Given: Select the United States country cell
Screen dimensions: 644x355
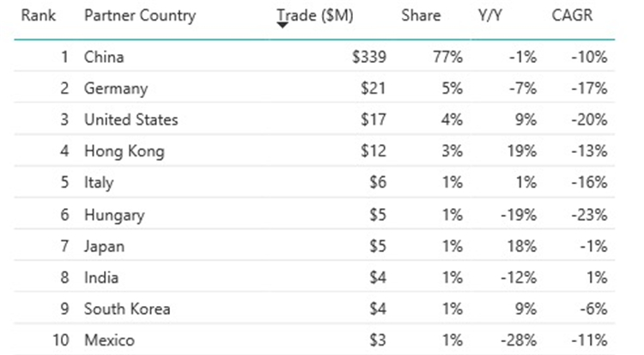Looking at the screenshot, I should click(x=131, y=119).
